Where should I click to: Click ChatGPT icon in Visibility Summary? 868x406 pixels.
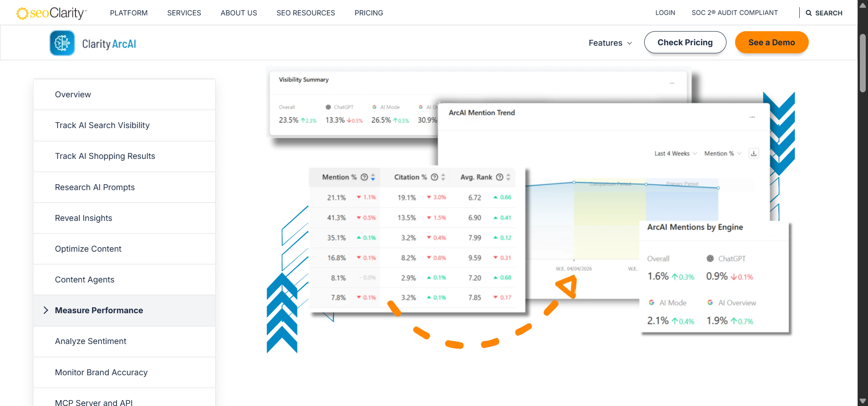328,107
